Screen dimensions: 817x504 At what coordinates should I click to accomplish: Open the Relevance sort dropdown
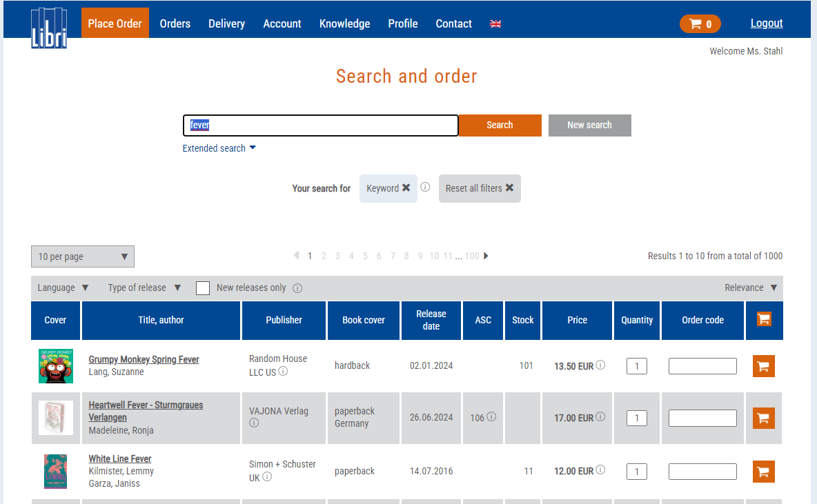click(750, 288)
